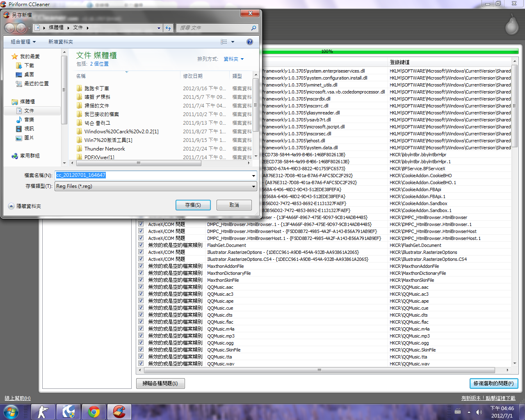525x420 pixels.
Task: Click the Forward arrow in save dialog
Action: point(21,28)
